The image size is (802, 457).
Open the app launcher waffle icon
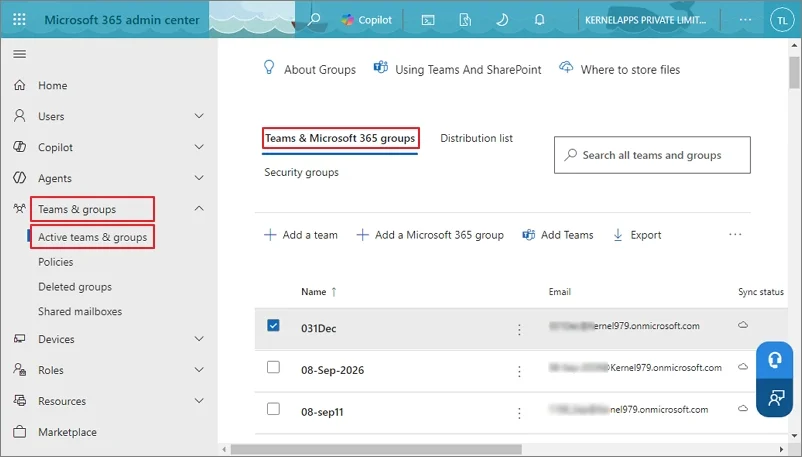click(x=19, y=20)
